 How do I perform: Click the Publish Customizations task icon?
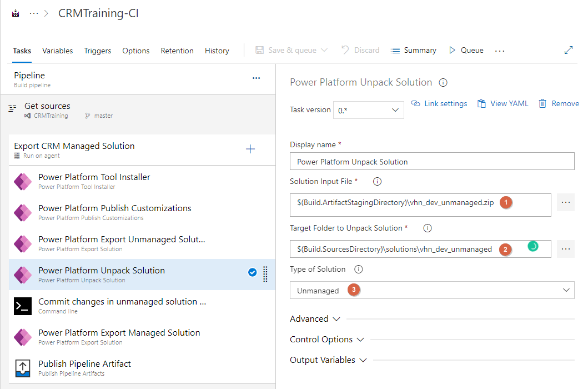click(x=23, y=212)
